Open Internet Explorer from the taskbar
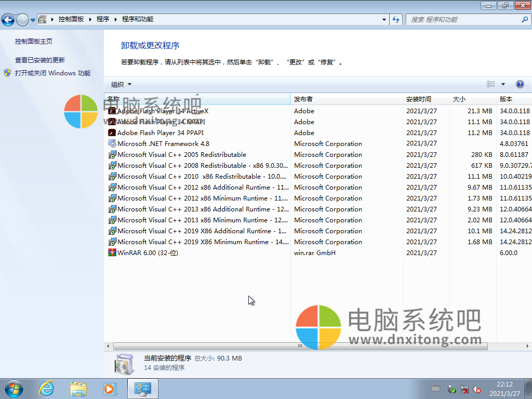Viewport: 532px width, 399px height. [x=46, y=388]
